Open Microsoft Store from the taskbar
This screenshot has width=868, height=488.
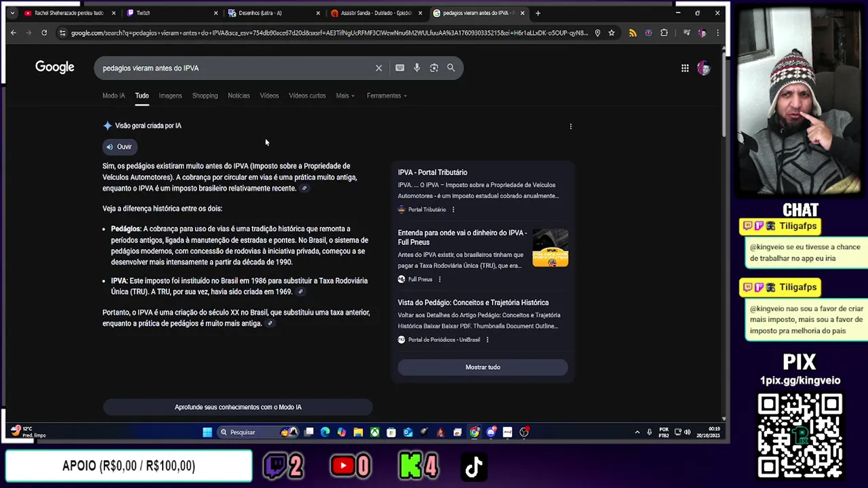pyautogui.click(x=391, y=432)
